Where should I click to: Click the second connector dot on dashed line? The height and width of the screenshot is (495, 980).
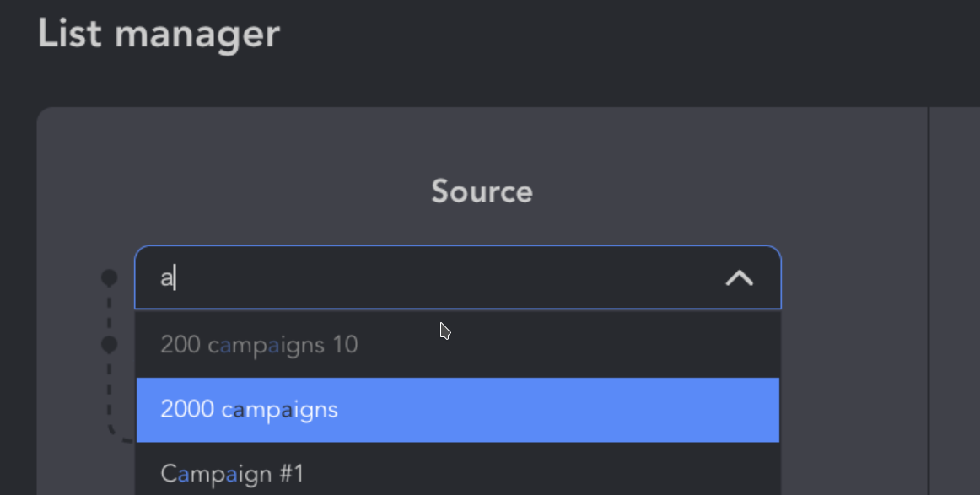(110, 344)
